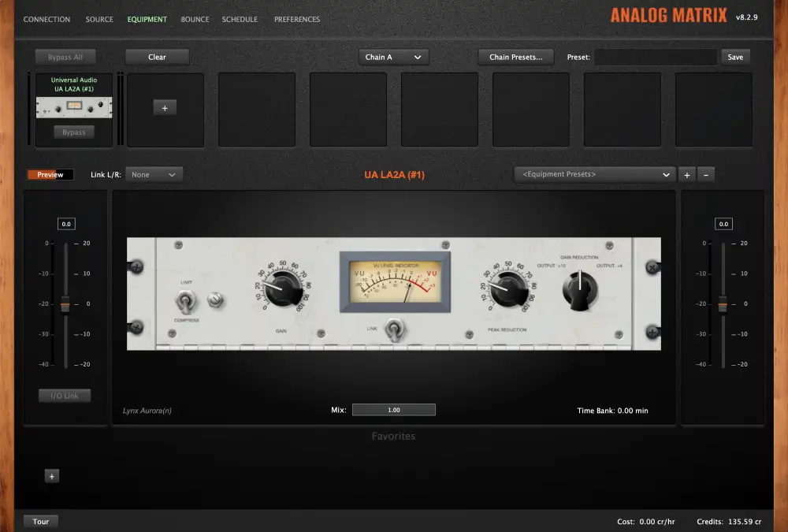Click the Time Bank: 0.00 min text

click(612, 411)
